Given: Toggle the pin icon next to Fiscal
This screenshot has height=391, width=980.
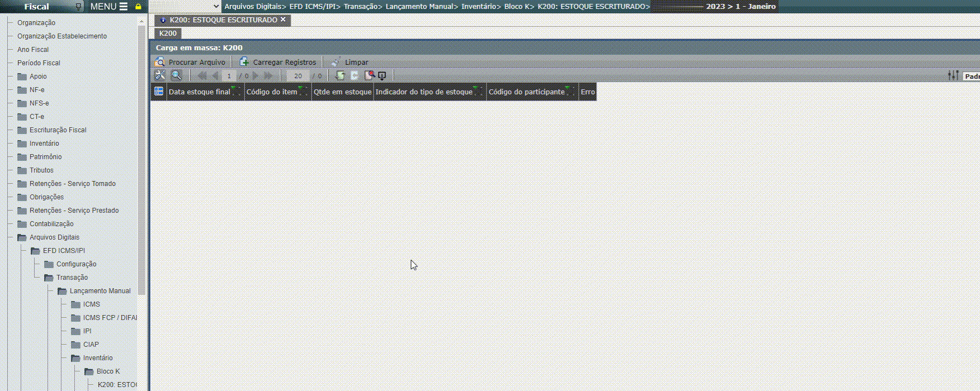Looking at the screenshot, I should coord(78,7).
